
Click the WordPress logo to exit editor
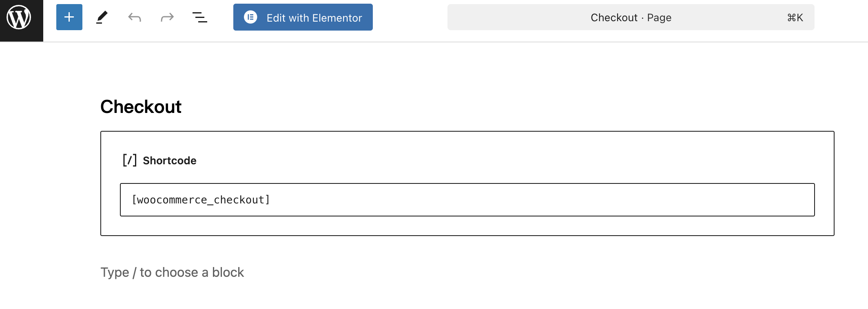19,18
